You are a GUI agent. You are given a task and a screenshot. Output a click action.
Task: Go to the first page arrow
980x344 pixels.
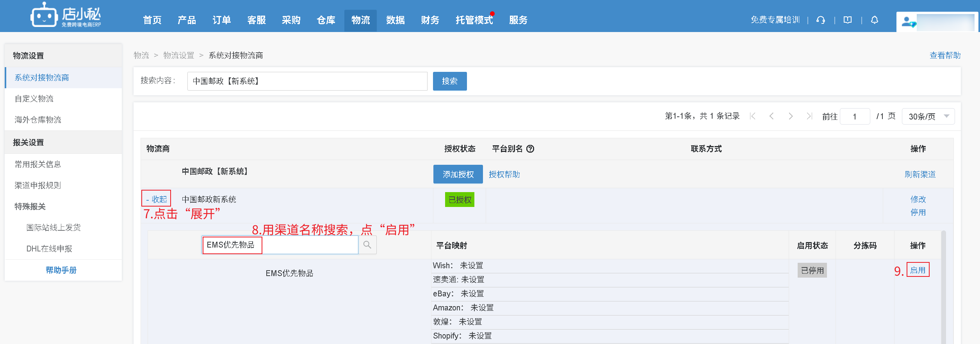point(753,116)
